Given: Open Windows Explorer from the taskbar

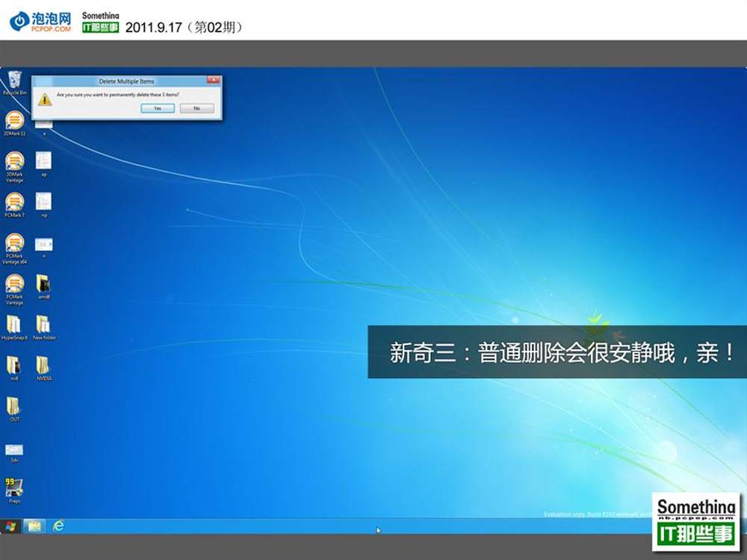Looking at the screenshot, I should coord(34,526).
